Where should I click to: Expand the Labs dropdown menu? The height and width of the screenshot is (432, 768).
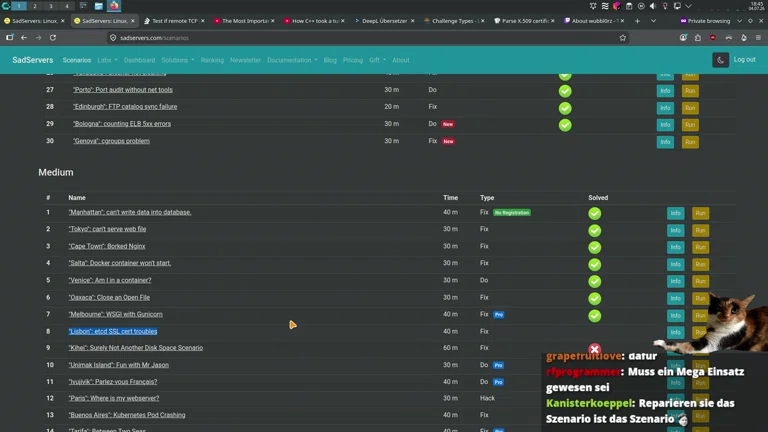click(x=107, y=60)
